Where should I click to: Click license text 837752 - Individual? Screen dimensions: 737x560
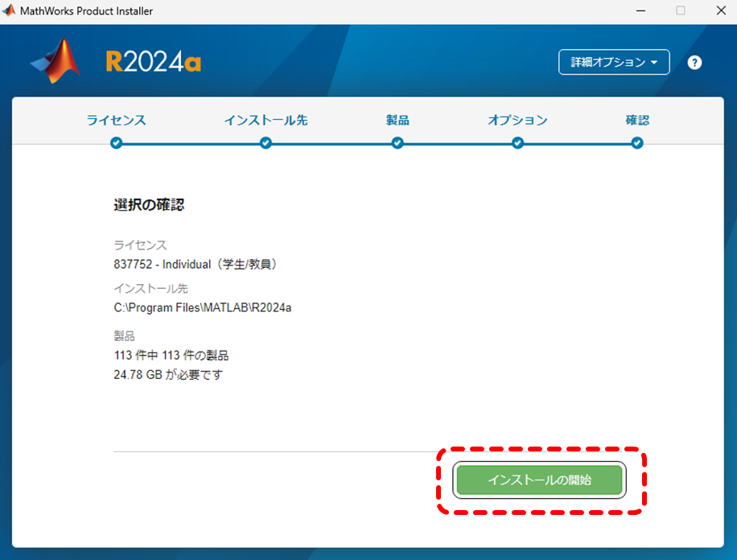[197, 264]
